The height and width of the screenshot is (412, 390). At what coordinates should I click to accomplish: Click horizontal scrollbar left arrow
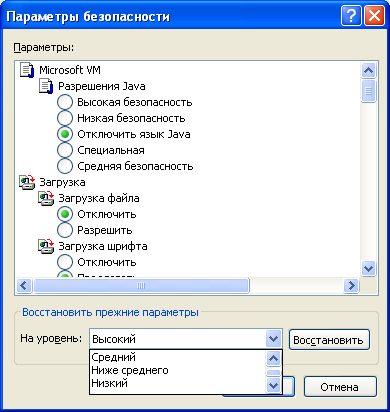(24, 286)
